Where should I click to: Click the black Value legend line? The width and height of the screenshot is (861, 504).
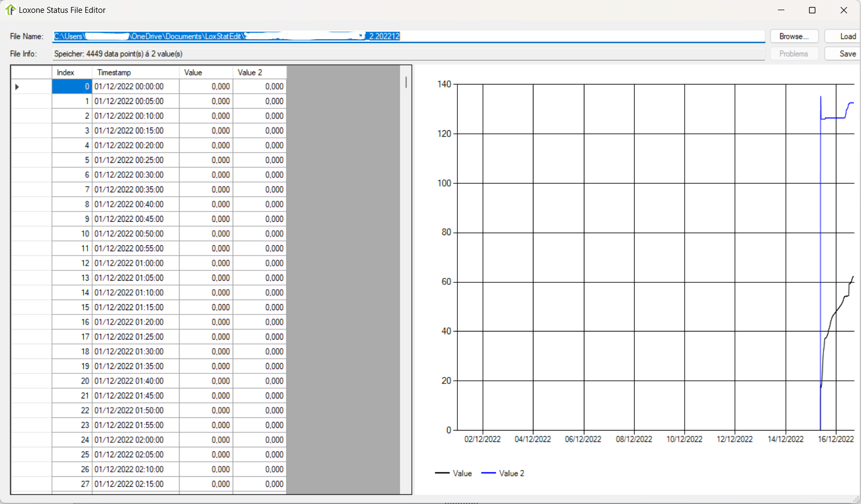(x=442, y=473)
